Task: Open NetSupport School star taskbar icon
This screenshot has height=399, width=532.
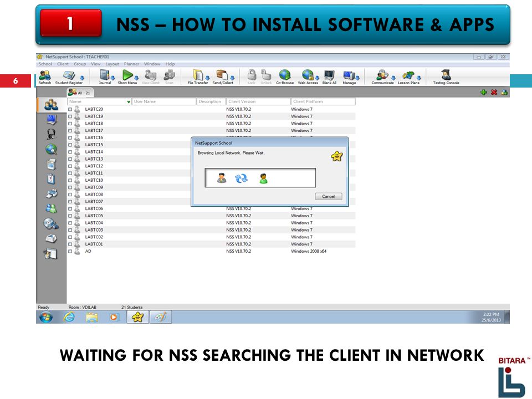Action: (x=137, y=317)
